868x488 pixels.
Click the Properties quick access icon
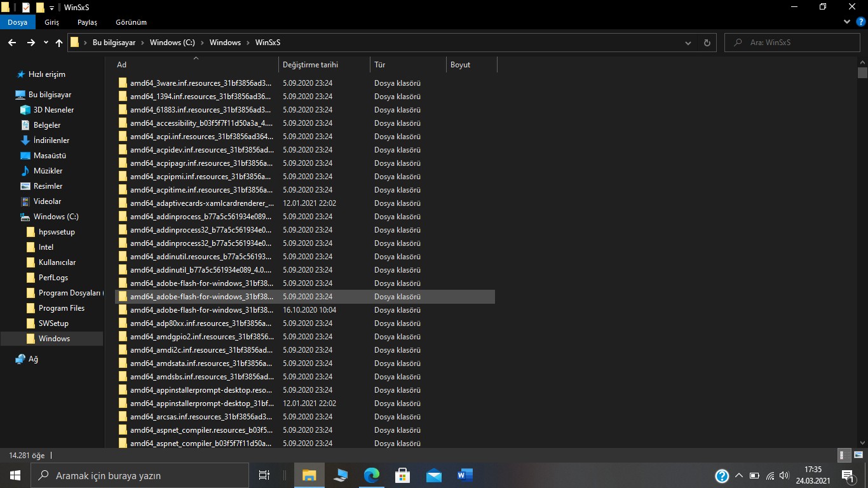pos(25,8)
